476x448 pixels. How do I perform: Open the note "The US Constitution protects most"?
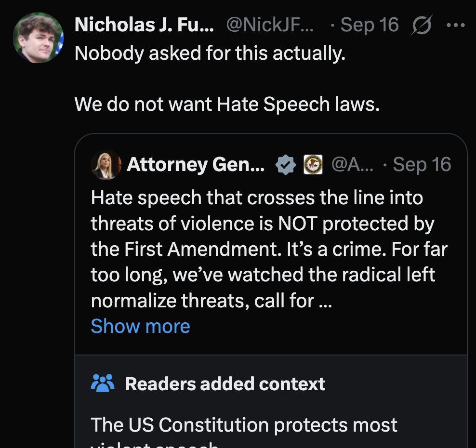coord(244,425)
